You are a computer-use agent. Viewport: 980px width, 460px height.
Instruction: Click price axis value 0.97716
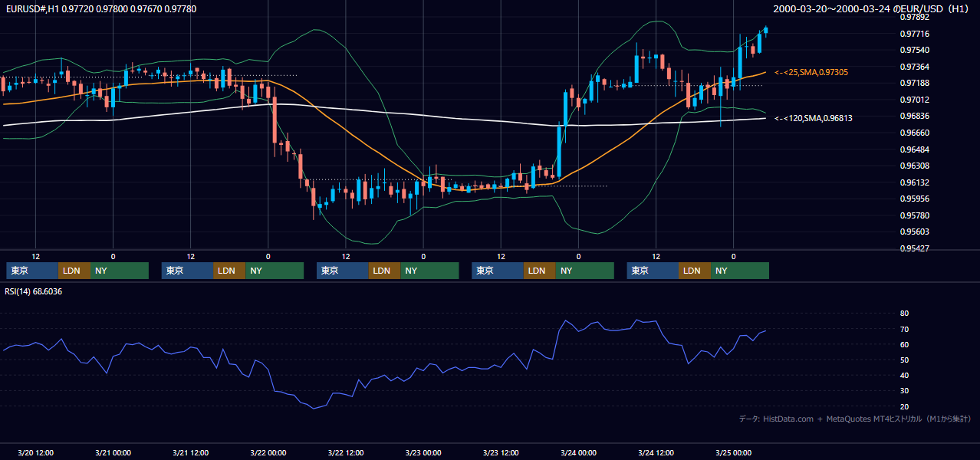tap(914, 34)
